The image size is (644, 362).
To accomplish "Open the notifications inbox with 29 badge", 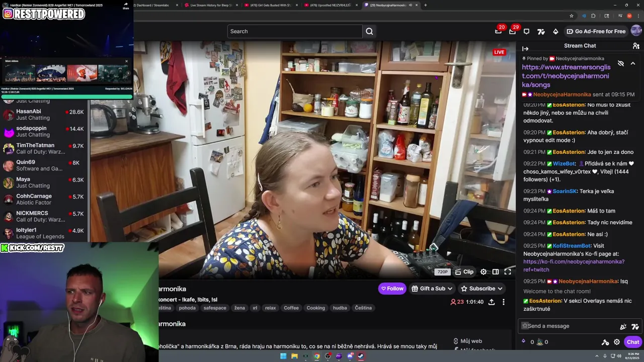I will pyautogui.click(x=512, y=31).
